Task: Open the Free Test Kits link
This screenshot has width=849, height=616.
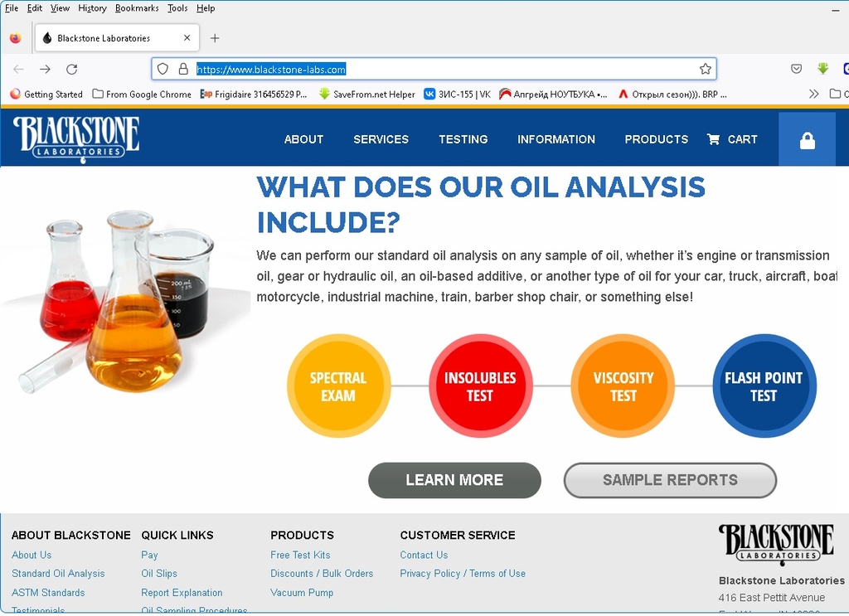Action: (300, 555)
